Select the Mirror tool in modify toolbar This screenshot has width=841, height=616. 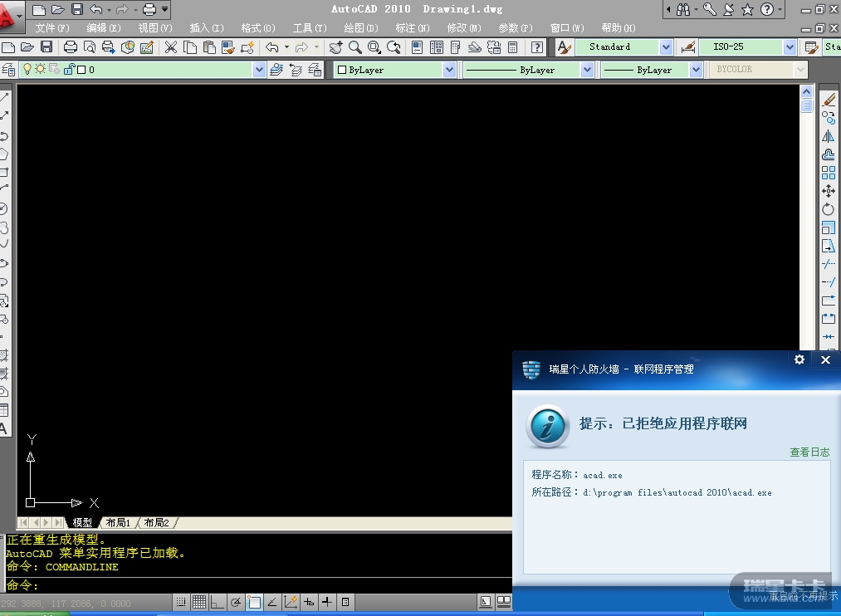tap(829, 136)
